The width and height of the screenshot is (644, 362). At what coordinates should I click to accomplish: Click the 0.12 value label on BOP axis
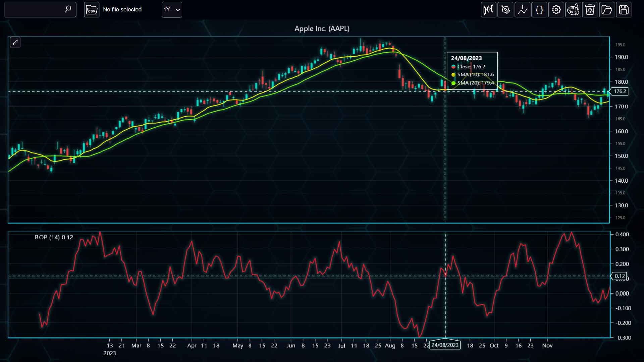(620, 276)
